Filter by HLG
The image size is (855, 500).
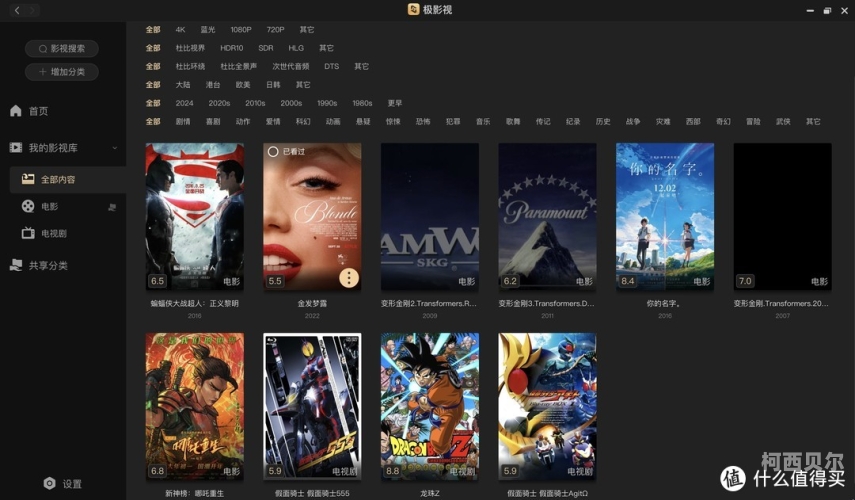(296, 48)
